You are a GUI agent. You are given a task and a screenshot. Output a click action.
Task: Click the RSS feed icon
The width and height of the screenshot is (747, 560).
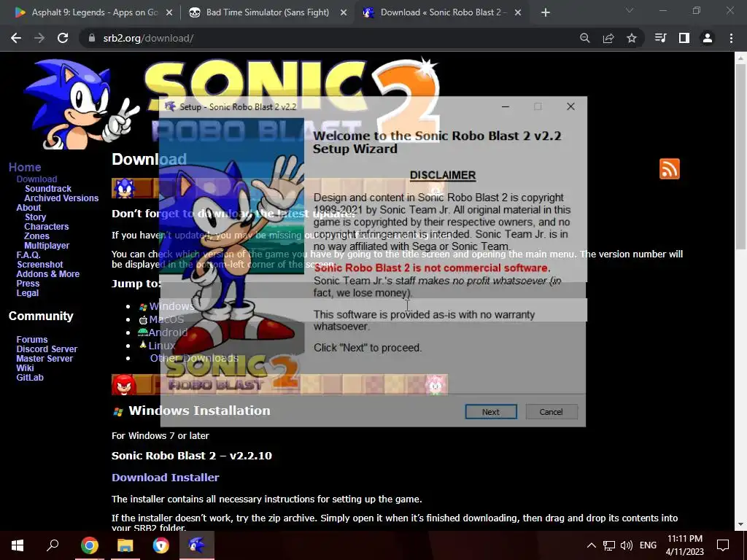click(670, 169)
